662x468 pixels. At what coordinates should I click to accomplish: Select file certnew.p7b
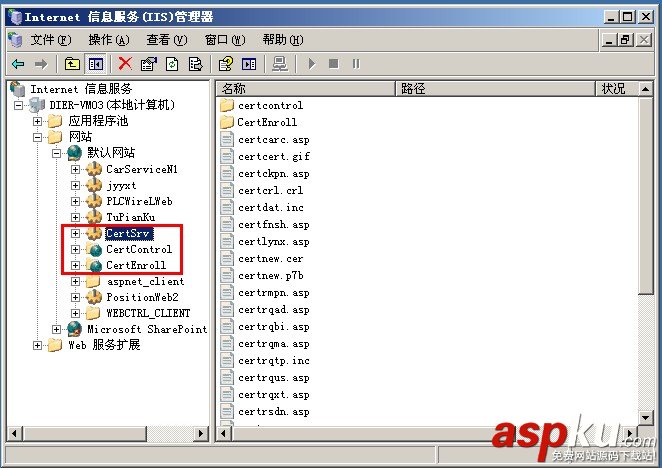pyautogui.click(x=270, y=275)
